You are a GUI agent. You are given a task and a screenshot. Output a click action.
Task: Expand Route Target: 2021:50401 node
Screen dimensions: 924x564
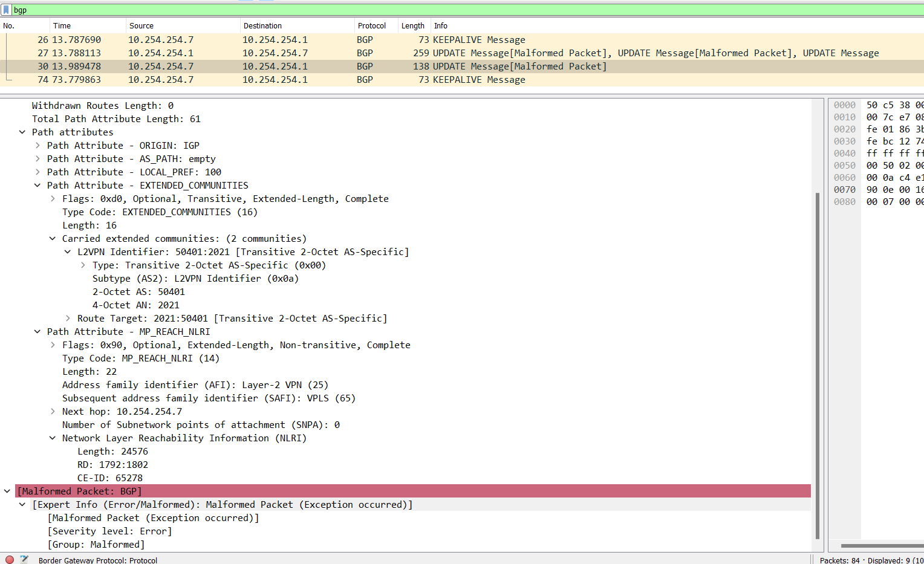pyautogui.click(x=68, y=319)
